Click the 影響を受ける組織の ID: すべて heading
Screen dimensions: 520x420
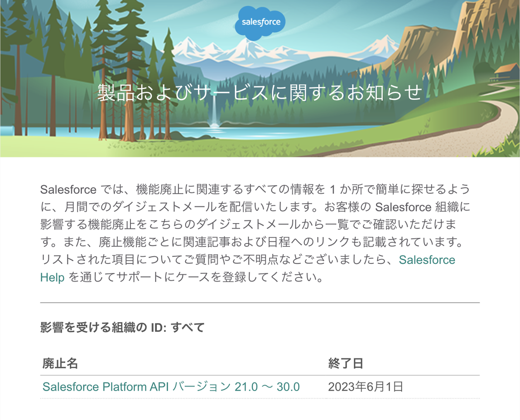coord(122,327)
